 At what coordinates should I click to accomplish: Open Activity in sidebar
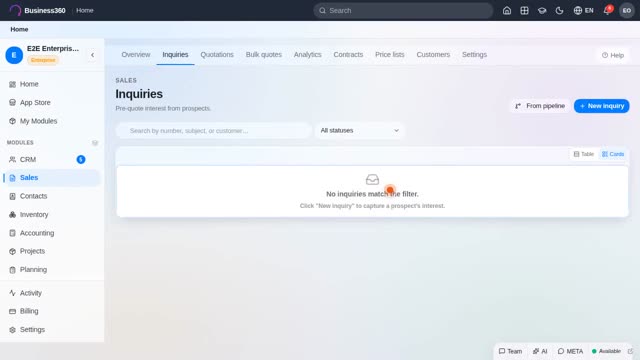click(52, 293)
